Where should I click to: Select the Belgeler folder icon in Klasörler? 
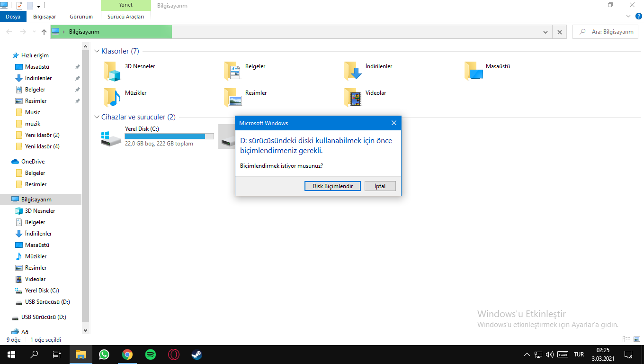coord(233,71)
